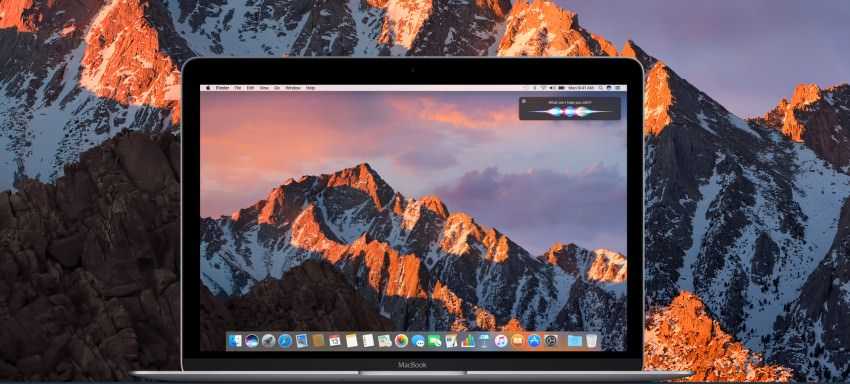Open iTunes music note icon in Dock
850x384 pixels.
coord(501,340)
